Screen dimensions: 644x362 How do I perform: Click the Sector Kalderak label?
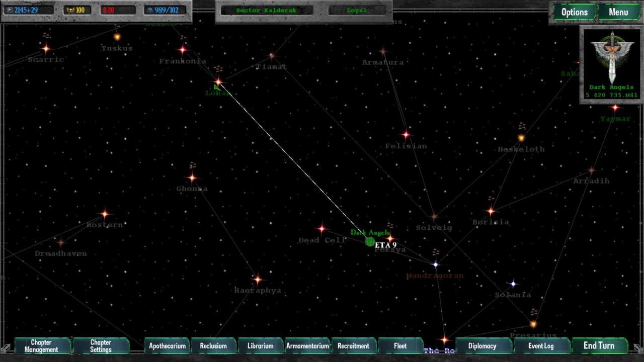pos(266,11)
